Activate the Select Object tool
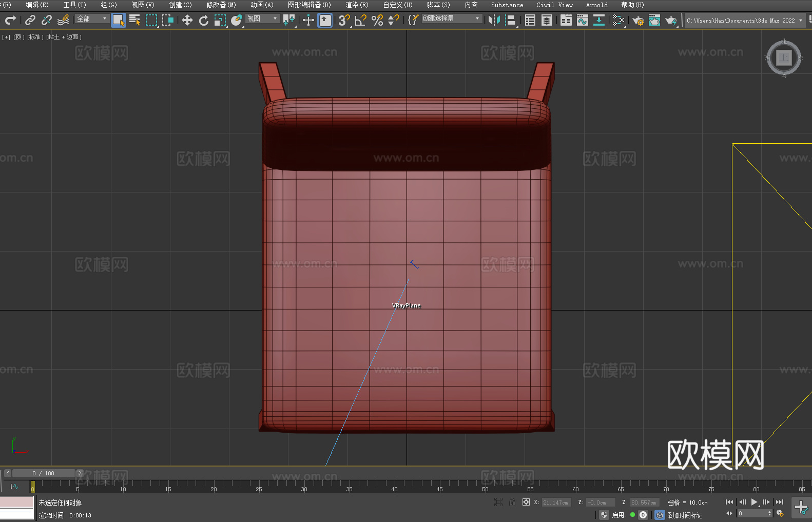 (x=119, y=20)
